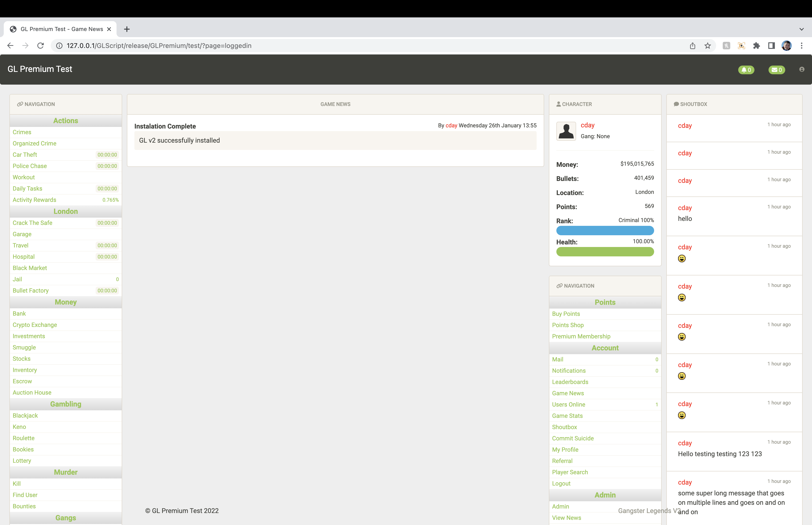Open Premium Membership link
The height and width of the screenshot is (525, 812).
[581, 337]
